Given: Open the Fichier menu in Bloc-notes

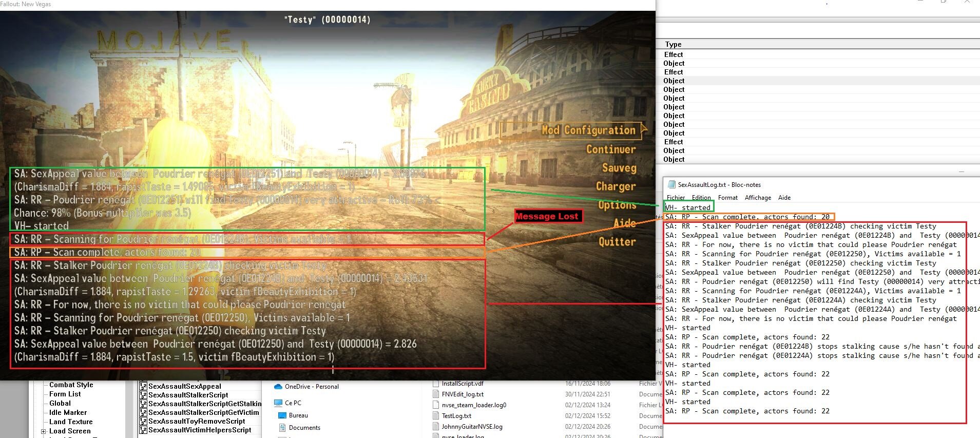Looking at the screenshot, I should pyautogui.click(x=676, y=198).
